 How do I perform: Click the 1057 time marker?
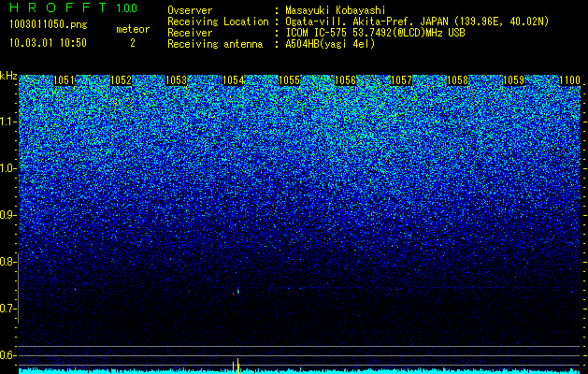coord(401,80)
